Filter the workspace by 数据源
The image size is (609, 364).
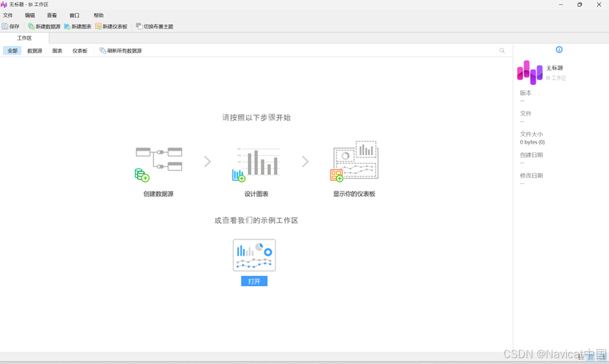[34, 51]
